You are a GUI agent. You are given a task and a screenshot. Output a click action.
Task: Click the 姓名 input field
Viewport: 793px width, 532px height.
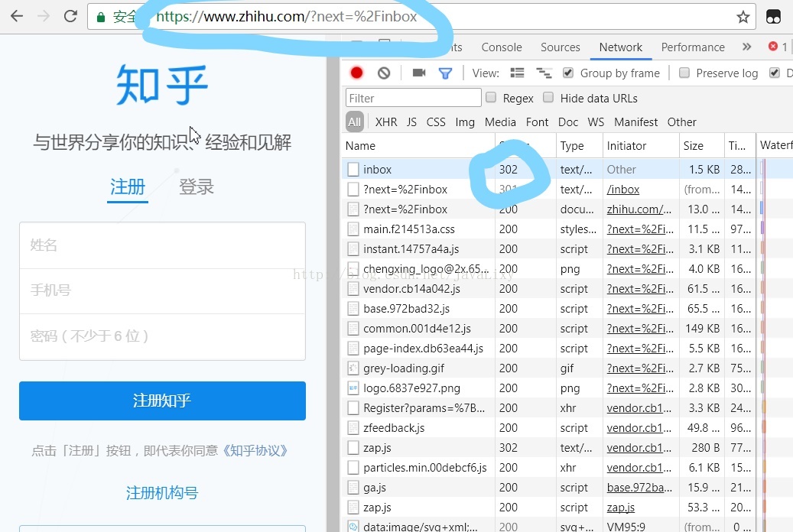point(162,245)
